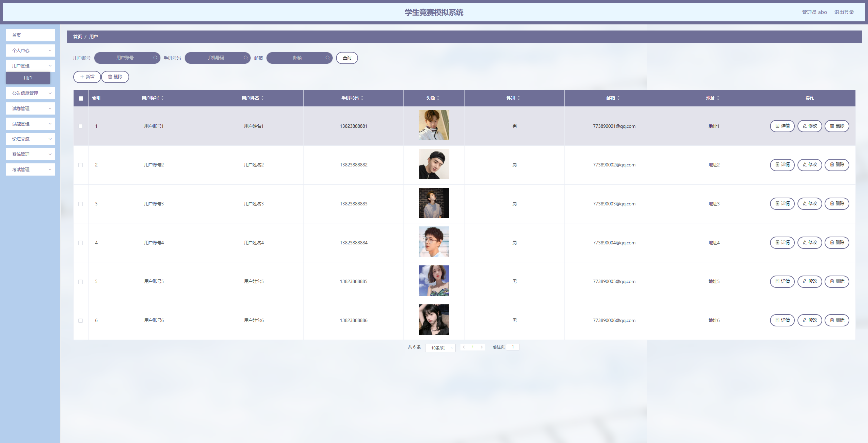Click 修改 button for 用户账号3
The width and height of the screenshot is (868, 443).
(810, 204)
